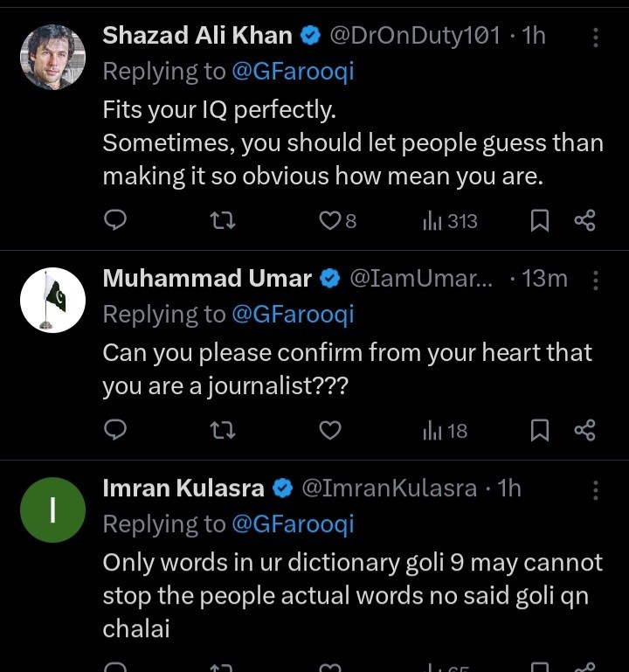Open Shazad Ali Khan's profile picture
Image resolution: width=629 pixels, height=672 pixels.
tap(52, 57)
